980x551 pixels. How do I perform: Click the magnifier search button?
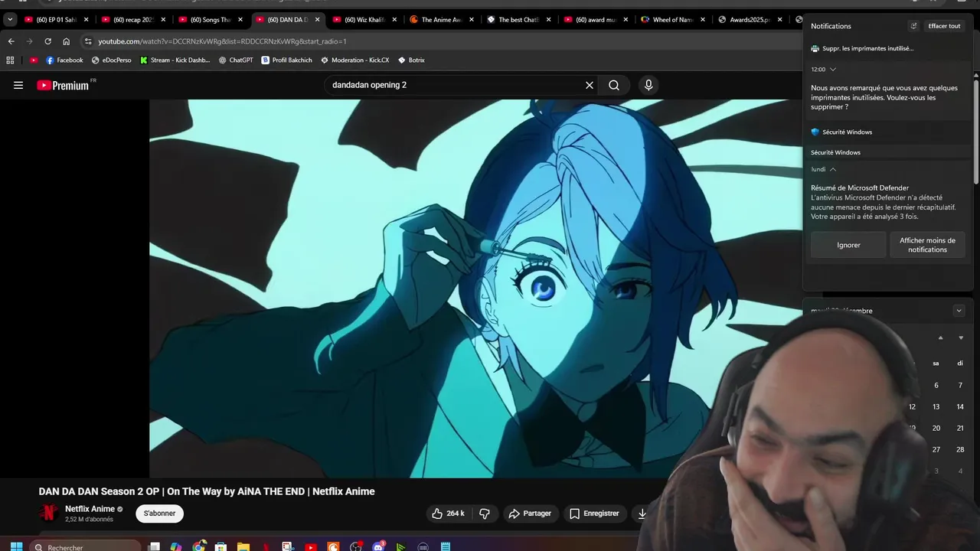click(614, 85)
